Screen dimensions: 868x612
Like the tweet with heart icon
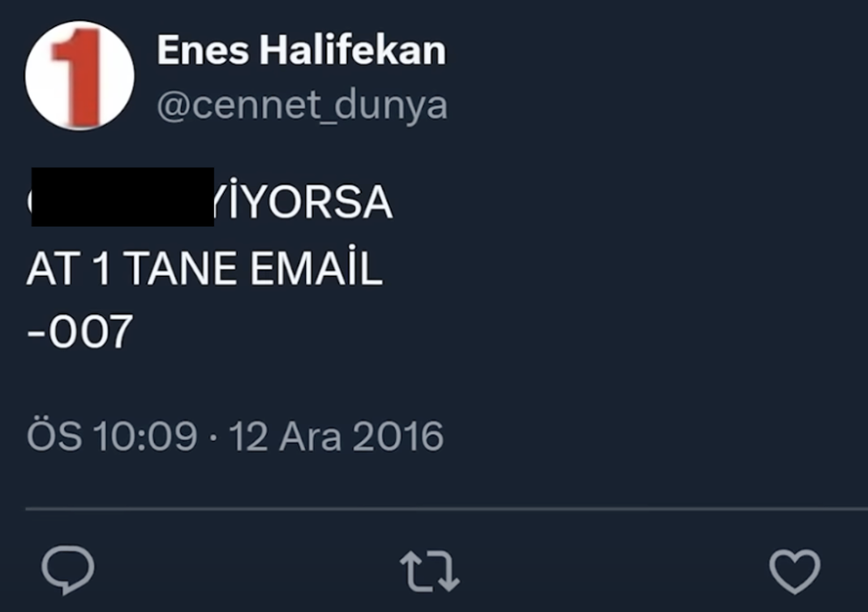click(794, 571)
